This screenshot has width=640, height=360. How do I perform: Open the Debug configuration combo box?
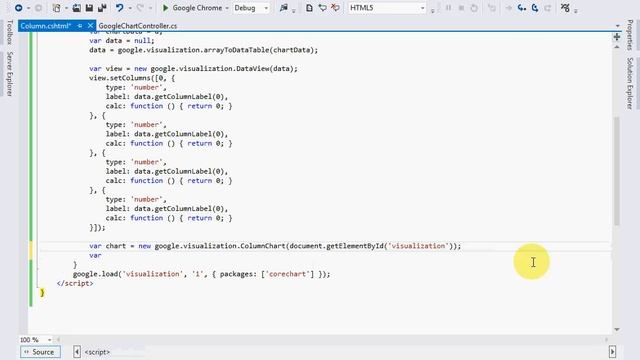pyautogui.click(x=251, y=8)
